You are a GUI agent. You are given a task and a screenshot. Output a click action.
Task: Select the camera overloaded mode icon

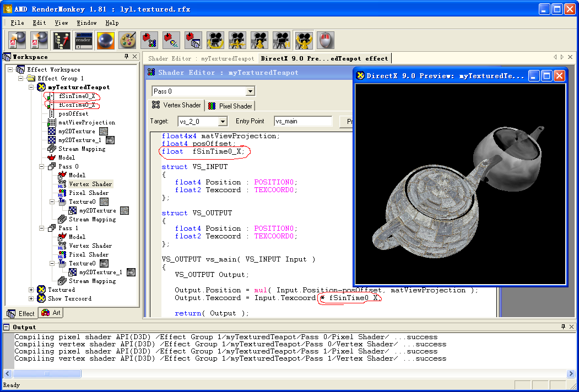tap(304, 40)
